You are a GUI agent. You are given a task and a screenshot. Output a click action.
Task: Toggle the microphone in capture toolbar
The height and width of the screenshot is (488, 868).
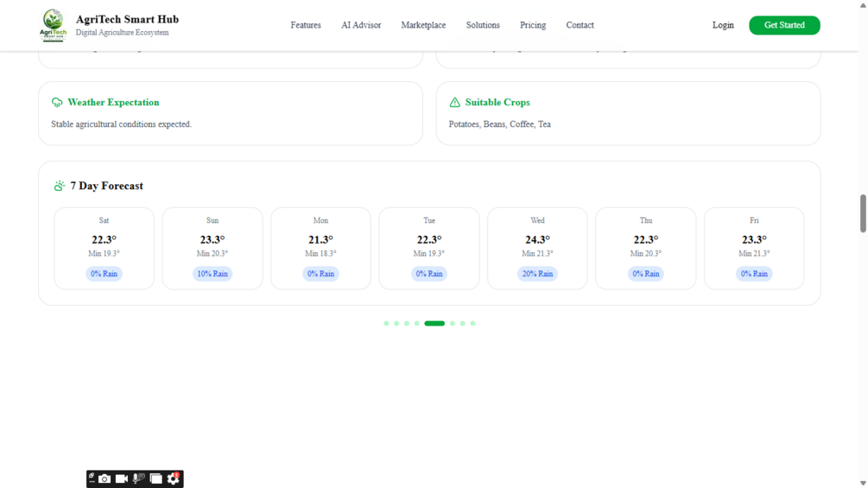[138, 478]
